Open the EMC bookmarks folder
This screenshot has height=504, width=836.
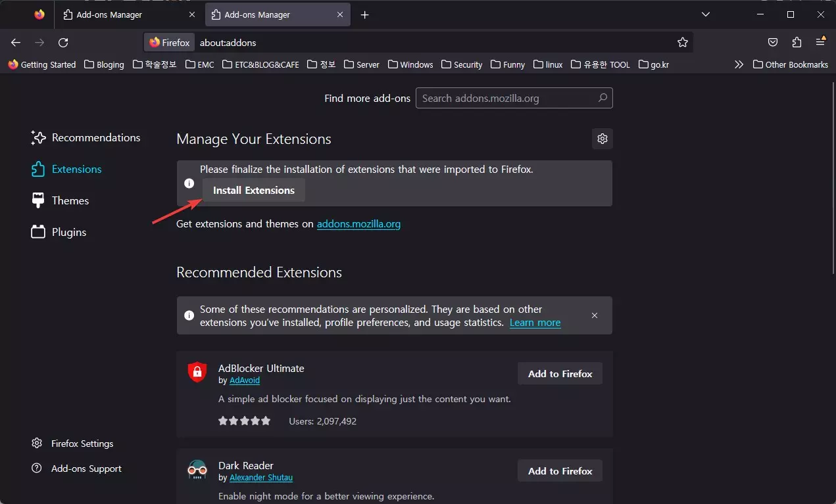point(200,64)
